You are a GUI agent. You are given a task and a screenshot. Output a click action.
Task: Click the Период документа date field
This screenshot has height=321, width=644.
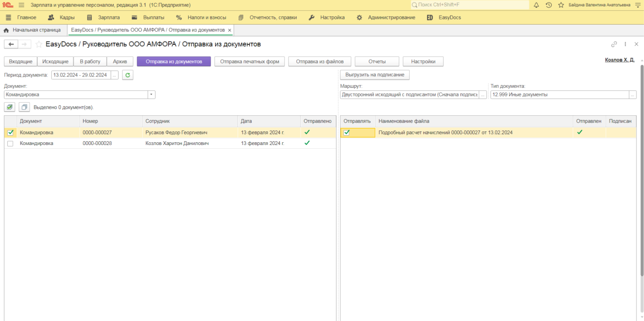point(81,75)
